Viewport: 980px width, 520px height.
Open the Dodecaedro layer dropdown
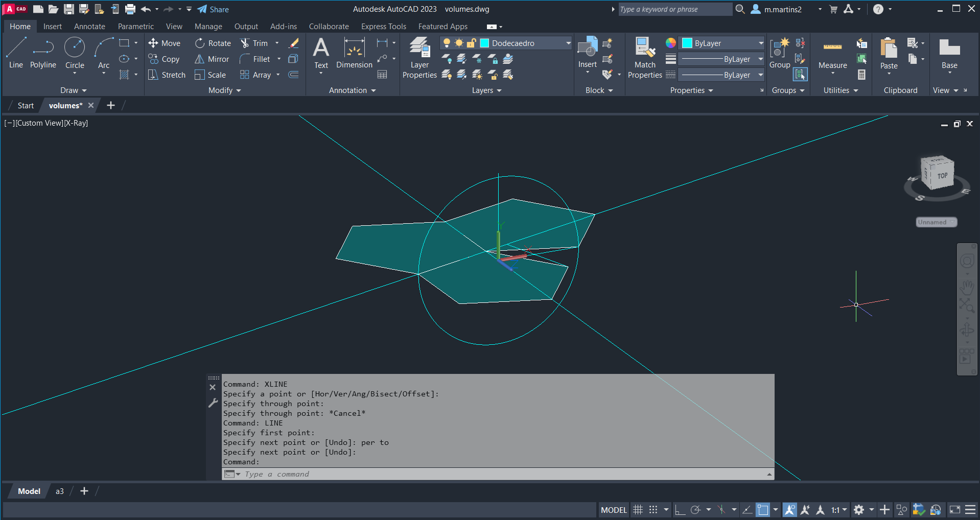(x=568, y=43)
